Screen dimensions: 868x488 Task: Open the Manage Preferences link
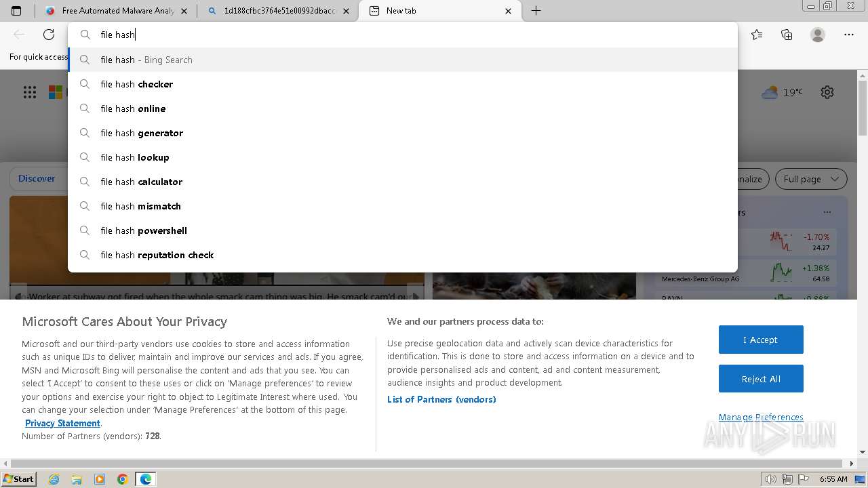tap(761, 417)
